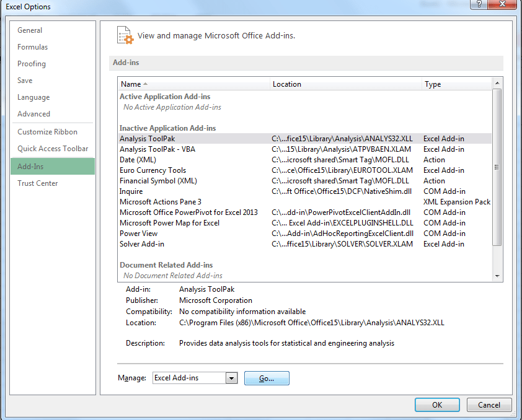Select the Inquire add-in row
Viewport: 522px width, 420px height.
point(305,191)
